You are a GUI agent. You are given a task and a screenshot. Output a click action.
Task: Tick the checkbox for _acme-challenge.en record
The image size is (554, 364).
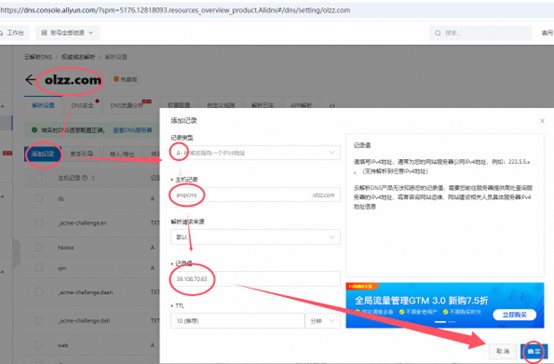[x=39, y=223]
